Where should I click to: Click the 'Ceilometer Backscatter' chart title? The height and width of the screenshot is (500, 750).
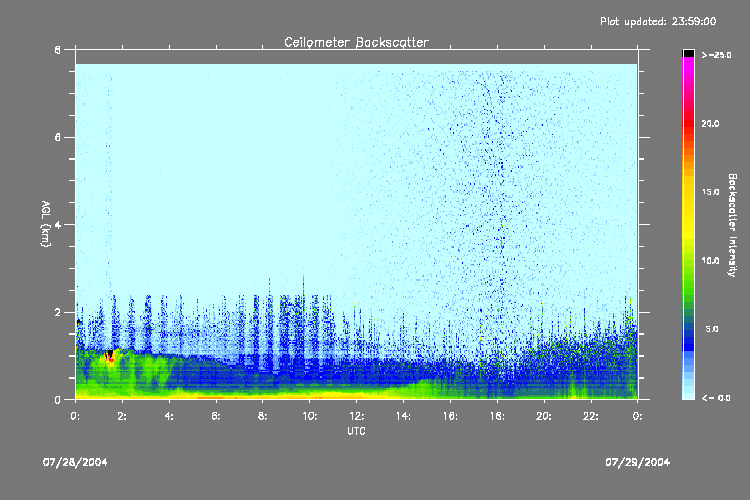pyautogui.click(x=356, y=43)
